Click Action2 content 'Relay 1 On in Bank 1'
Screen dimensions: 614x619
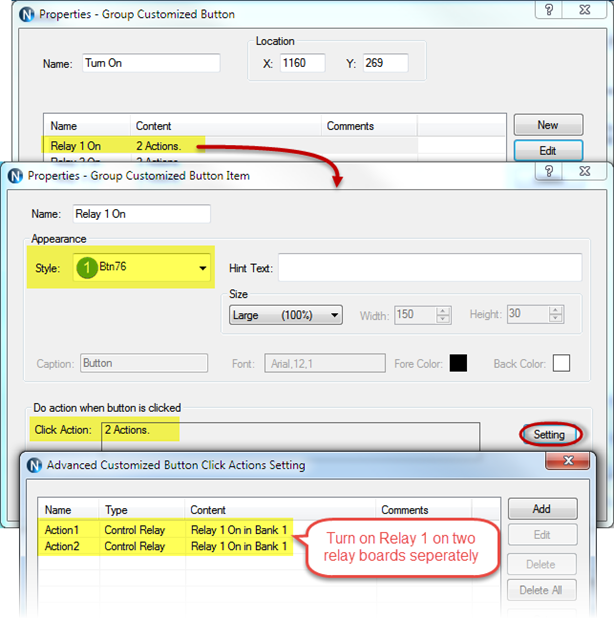pos(239,546)
